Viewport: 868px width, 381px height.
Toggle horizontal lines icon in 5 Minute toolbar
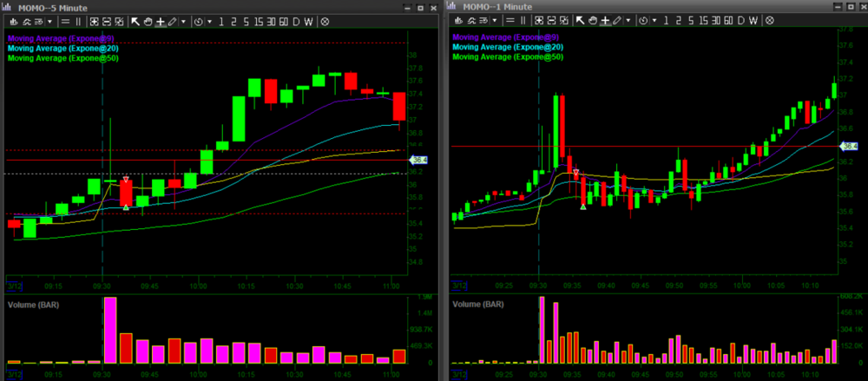(x=63, y=21)
